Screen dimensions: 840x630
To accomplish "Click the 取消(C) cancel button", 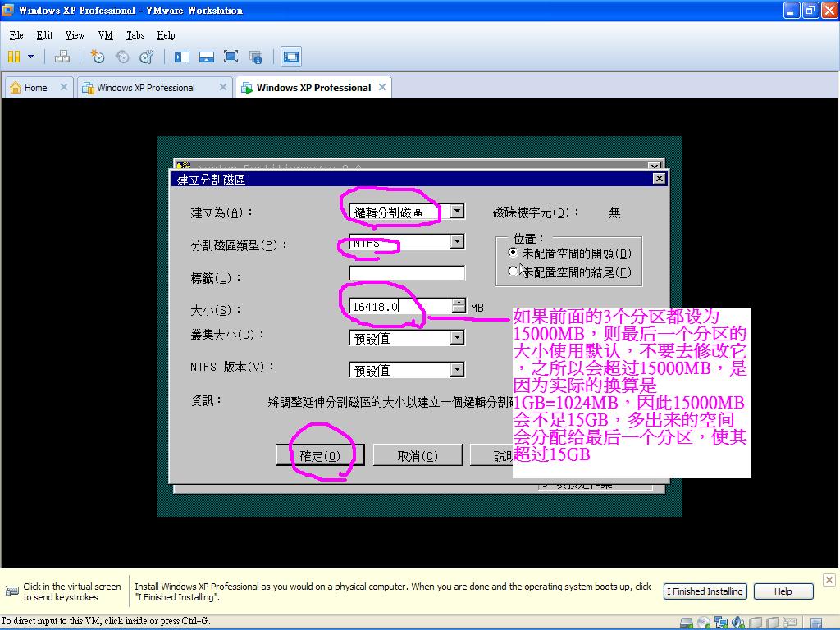I will tap(418, 455).
